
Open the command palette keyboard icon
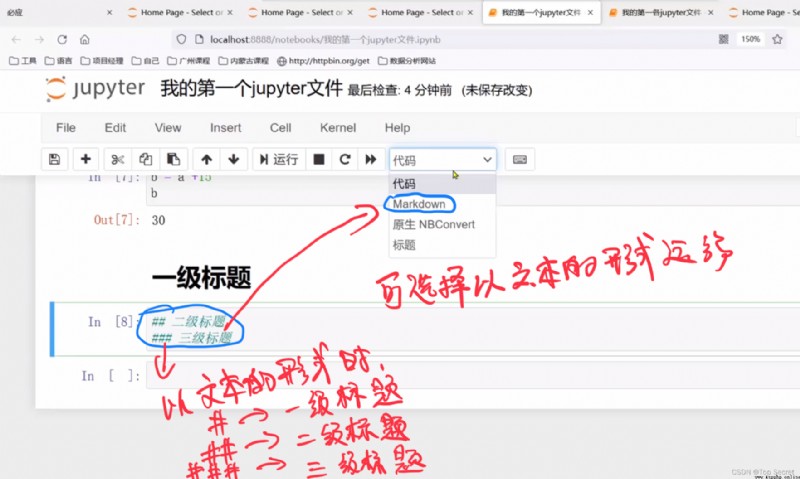coord(520,160)
